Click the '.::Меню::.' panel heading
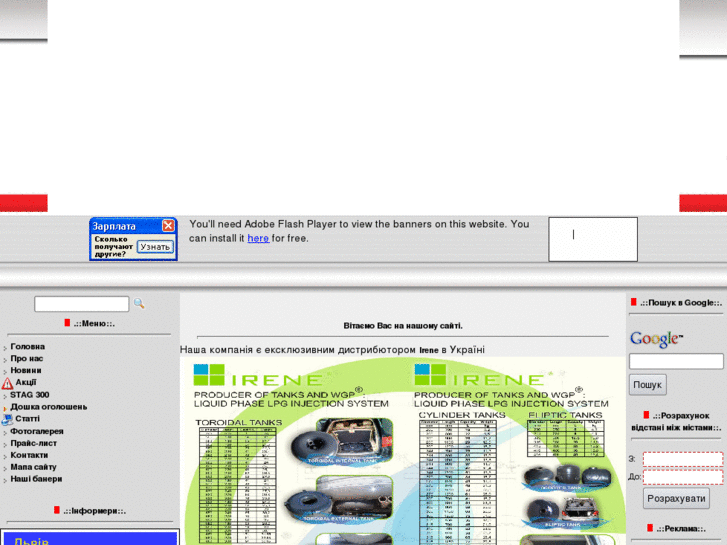The width and height of the screenshot is (727, 545). coord(94,324)
